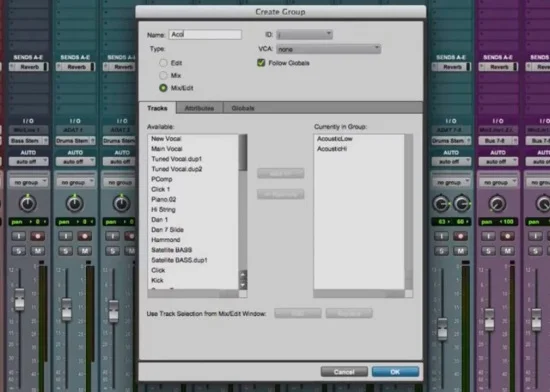Confirm group with OK button
The height and width of the screenshot is (392, 550).
395,372
